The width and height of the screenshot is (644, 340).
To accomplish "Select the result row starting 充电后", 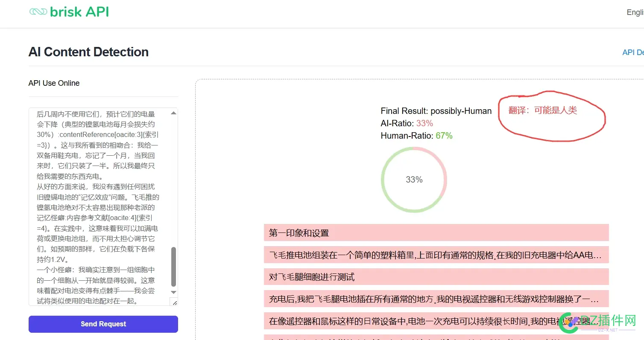I will [436, 299].
